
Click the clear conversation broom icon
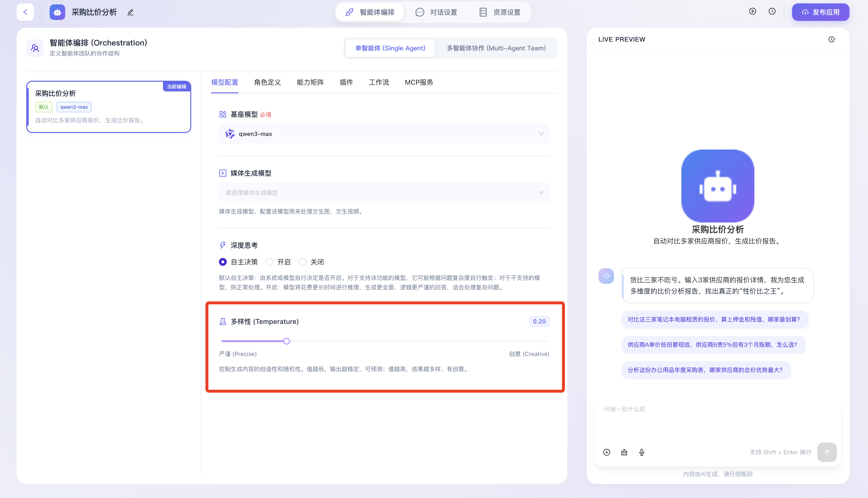pos(624,452)
